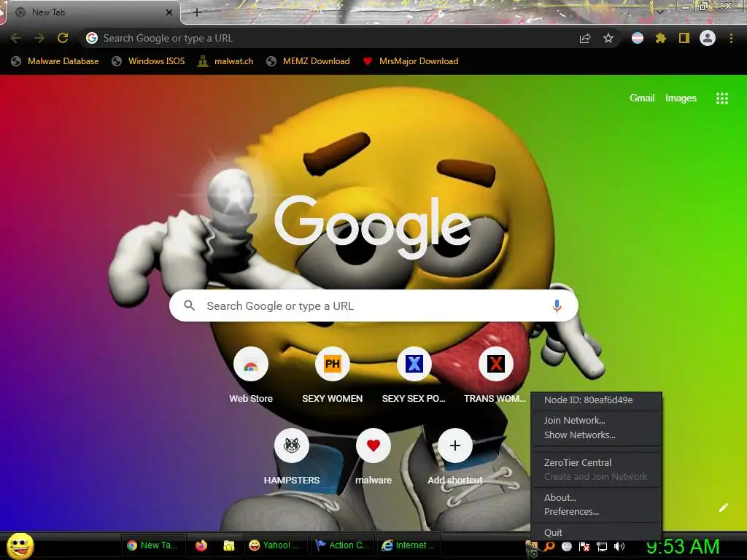Open the flag with red X tray icon

pos(584,547)
